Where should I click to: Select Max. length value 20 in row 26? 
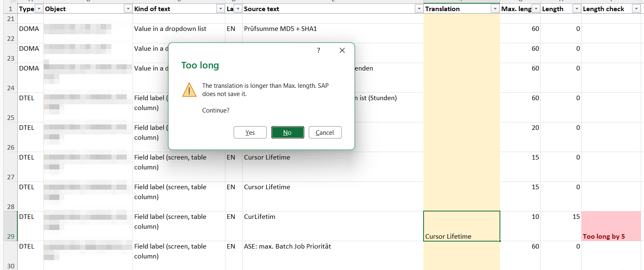(520, 137)
